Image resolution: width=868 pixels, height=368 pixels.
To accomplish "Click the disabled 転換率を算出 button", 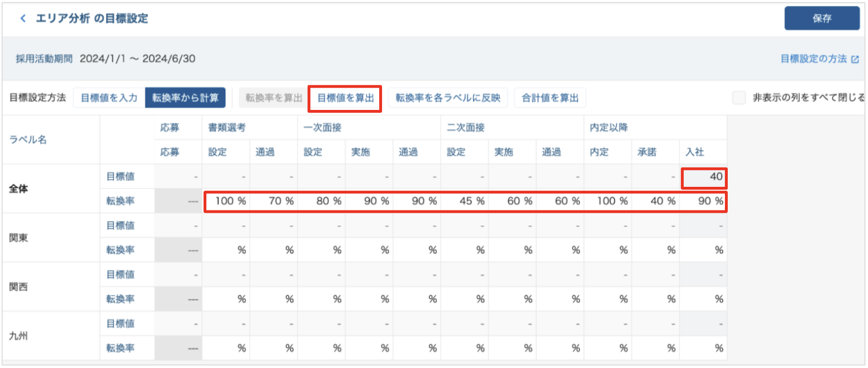I will pyautogui.click(x=273, y=98).
